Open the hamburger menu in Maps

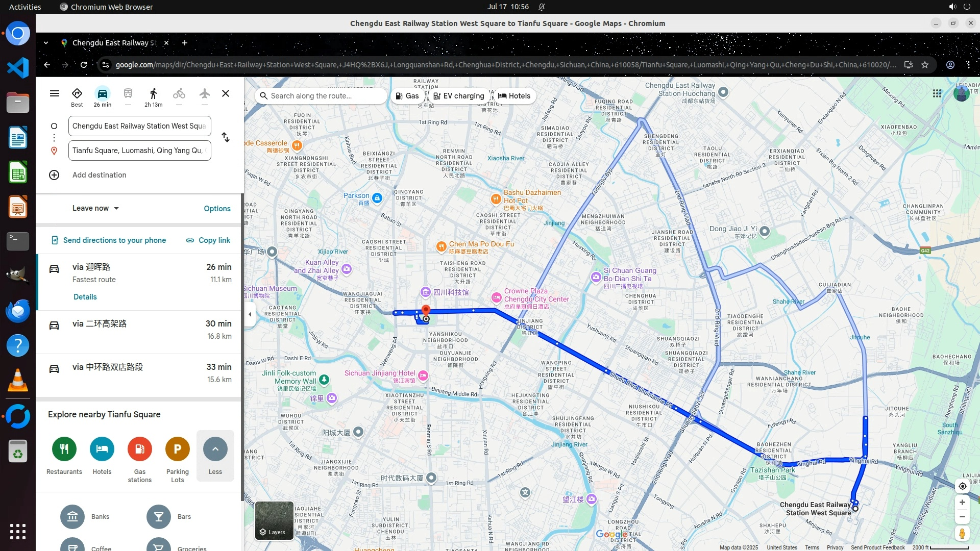pyautogui.click(x=55, y=93)
